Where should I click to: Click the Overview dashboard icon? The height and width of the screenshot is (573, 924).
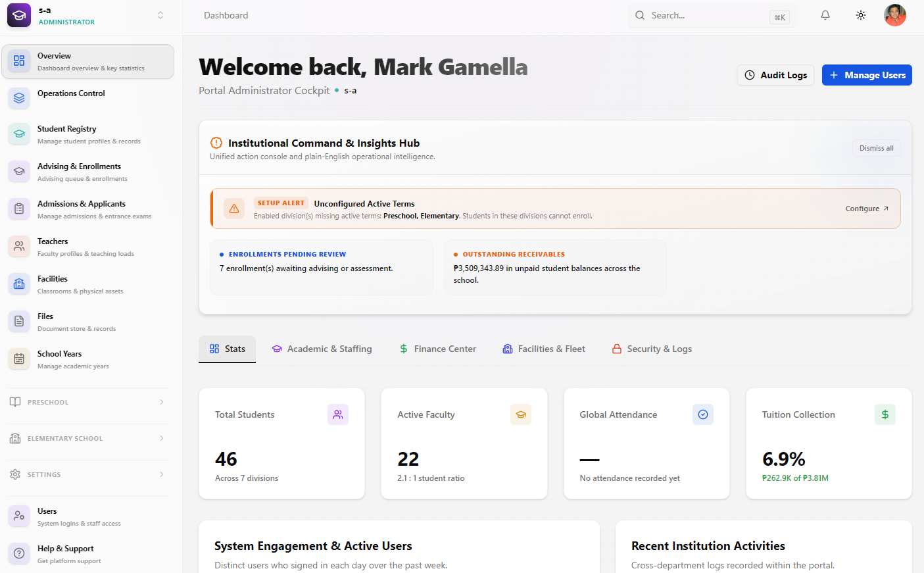[x=19, y=61]
